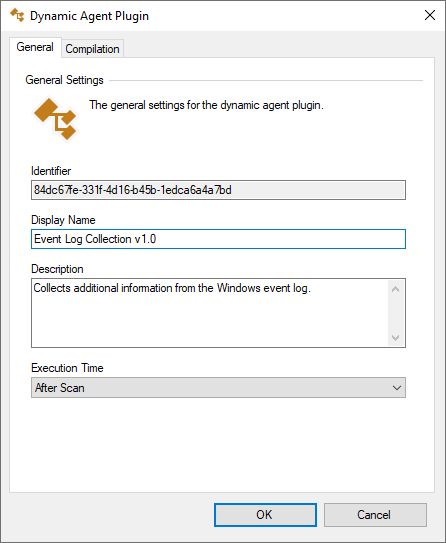
Task: Select the General tab
Action: 35,47
